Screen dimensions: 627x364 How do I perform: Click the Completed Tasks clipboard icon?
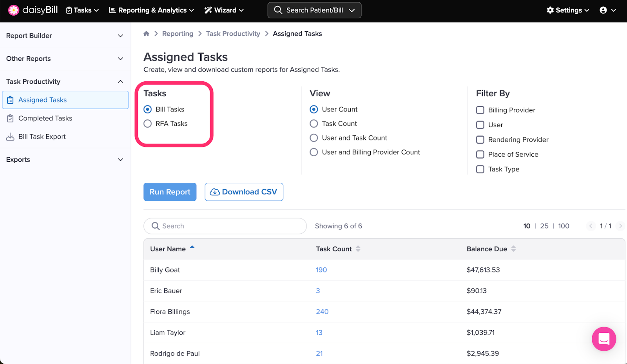10,118
